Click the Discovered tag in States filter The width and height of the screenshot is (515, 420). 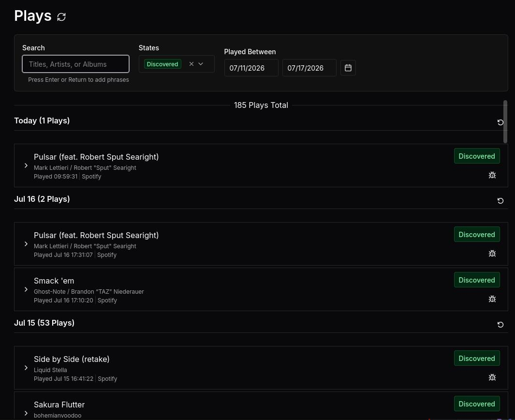(x=162, y=64)
